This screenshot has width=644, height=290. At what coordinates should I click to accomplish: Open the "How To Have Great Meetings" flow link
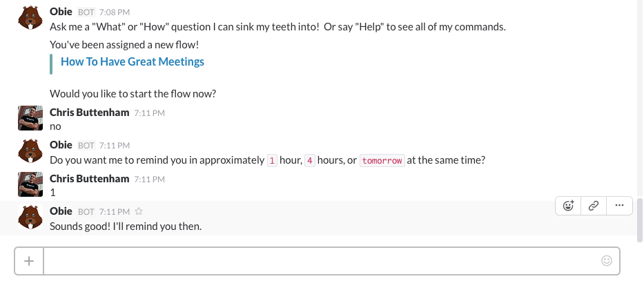pyautogui.click(x=133, y=61)
